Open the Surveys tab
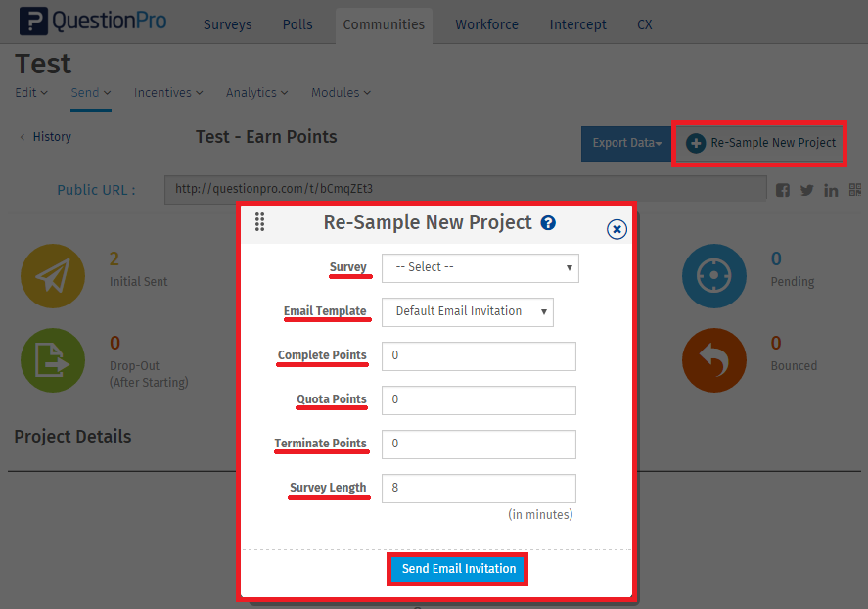The height and width of the screenshot is (609, 868). click(x=227, y=24)
